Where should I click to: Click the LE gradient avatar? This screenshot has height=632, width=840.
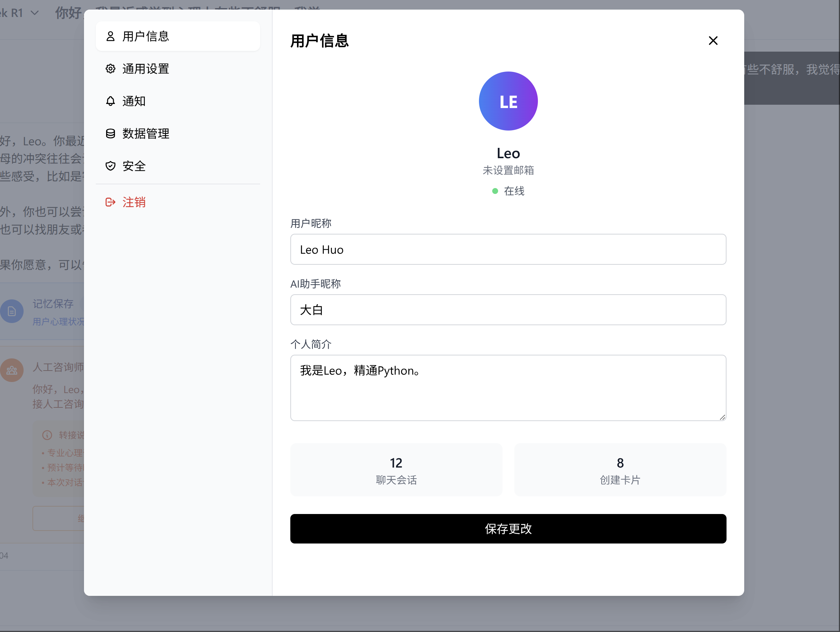(x=508, y=101)
